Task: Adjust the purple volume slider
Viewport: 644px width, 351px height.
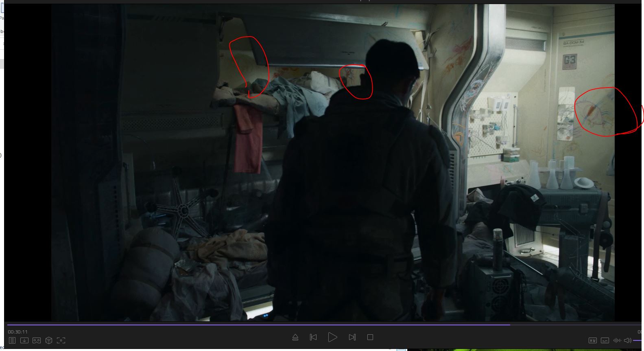Action: pos(638,340)
